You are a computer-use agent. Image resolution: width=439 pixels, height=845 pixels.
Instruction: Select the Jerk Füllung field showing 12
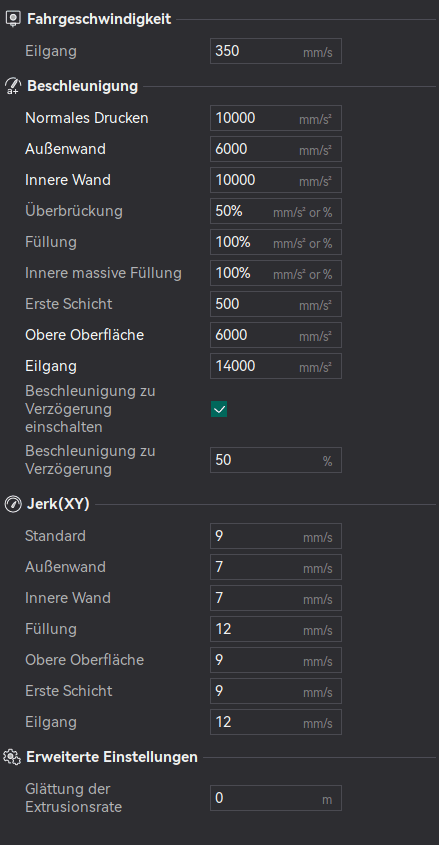tap(276, 629)
